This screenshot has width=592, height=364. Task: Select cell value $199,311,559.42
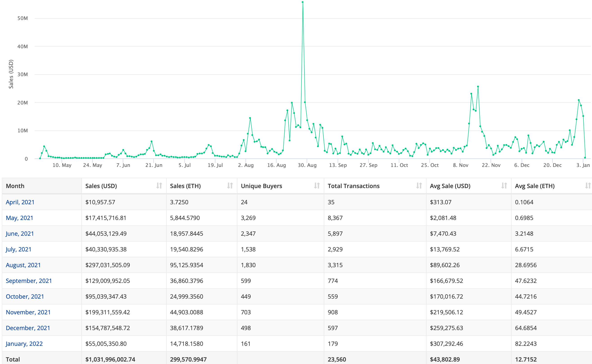click(x=108, y=312)
